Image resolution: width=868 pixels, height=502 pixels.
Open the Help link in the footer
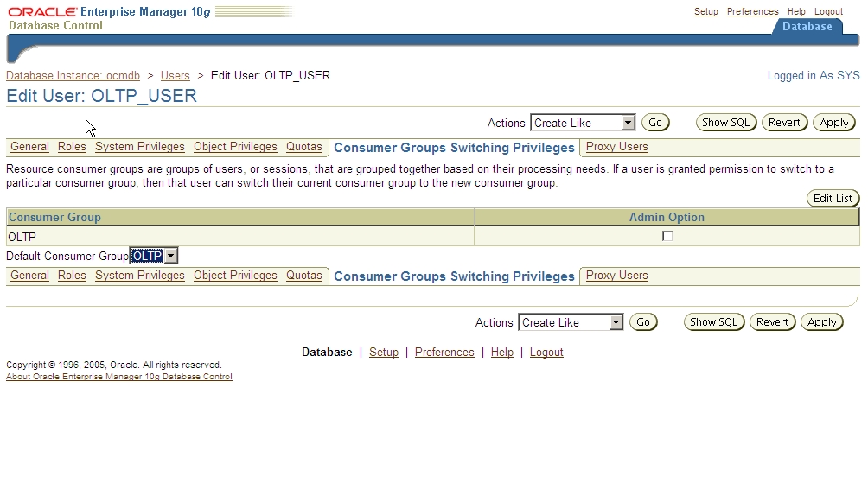tap(502, 352)
